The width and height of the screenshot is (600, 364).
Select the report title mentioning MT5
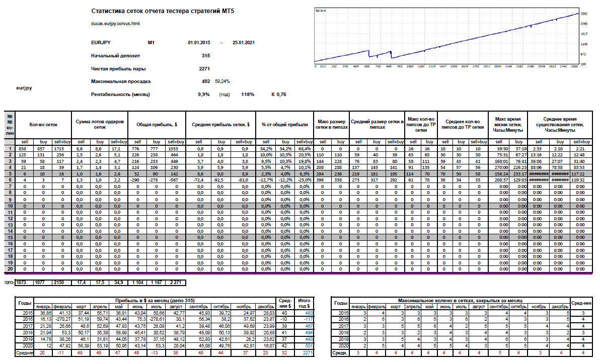163,11
